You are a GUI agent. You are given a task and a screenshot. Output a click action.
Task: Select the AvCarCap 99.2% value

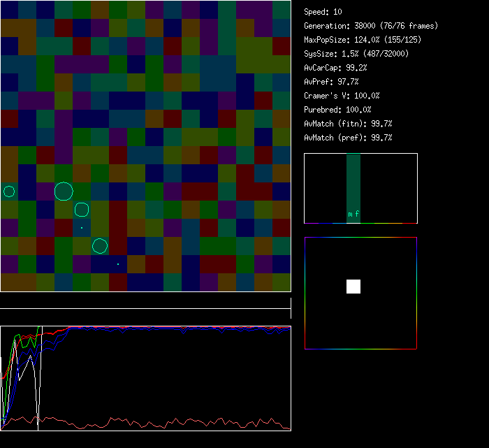(x=336, y=68)
